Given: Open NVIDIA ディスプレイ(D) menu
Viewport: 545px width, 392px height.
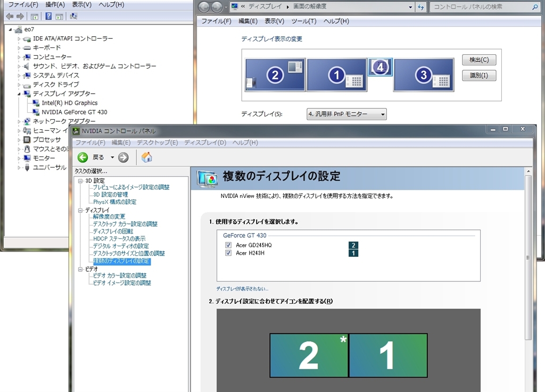Looking at the screenshot, I should point(205,143).
